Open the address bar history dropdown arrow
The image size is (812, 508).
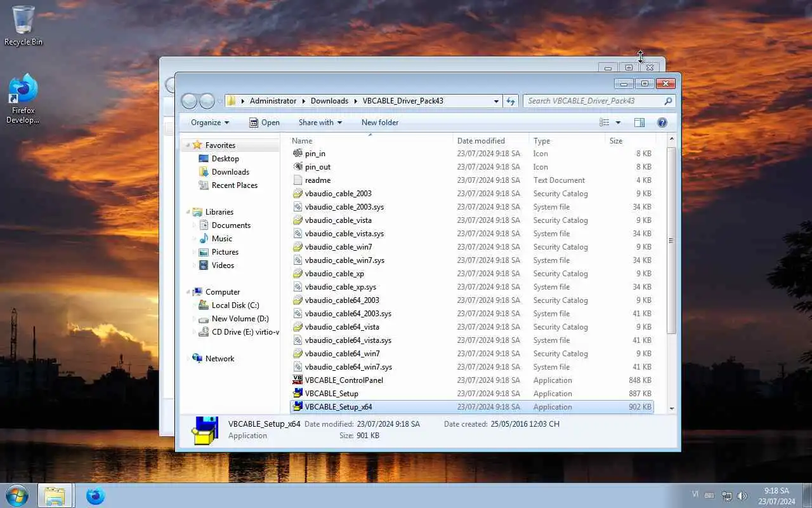click(x=496, y=101)
